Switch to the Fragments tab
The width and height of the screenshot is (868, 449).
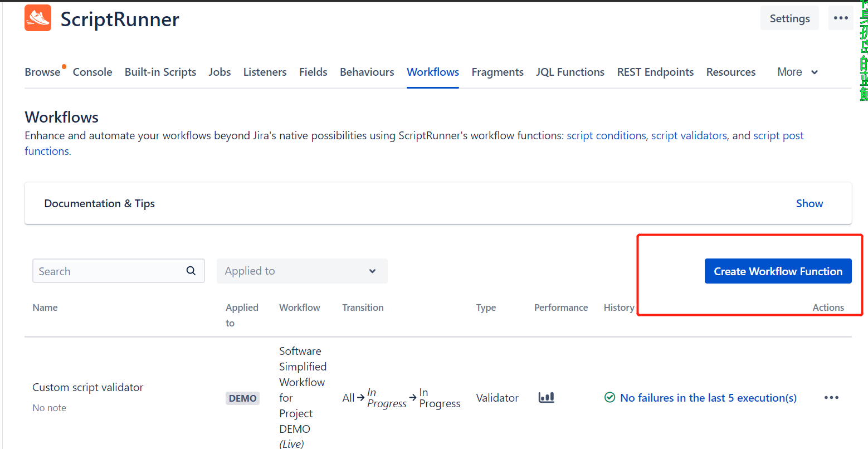pos(498,72)
